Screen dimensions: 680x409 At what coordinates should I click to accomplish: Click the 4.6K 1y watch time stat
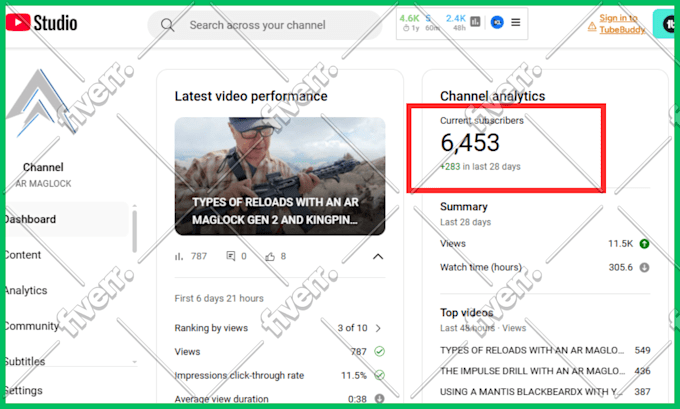point(410,23)
